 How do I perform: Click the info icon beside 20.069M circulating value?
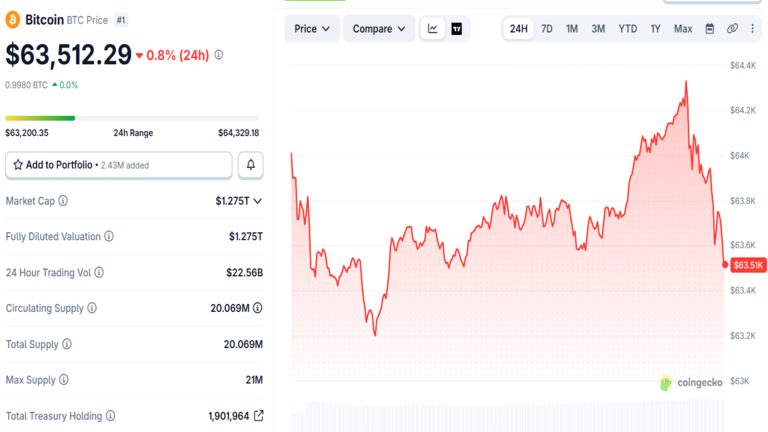[x=258, y=308]
